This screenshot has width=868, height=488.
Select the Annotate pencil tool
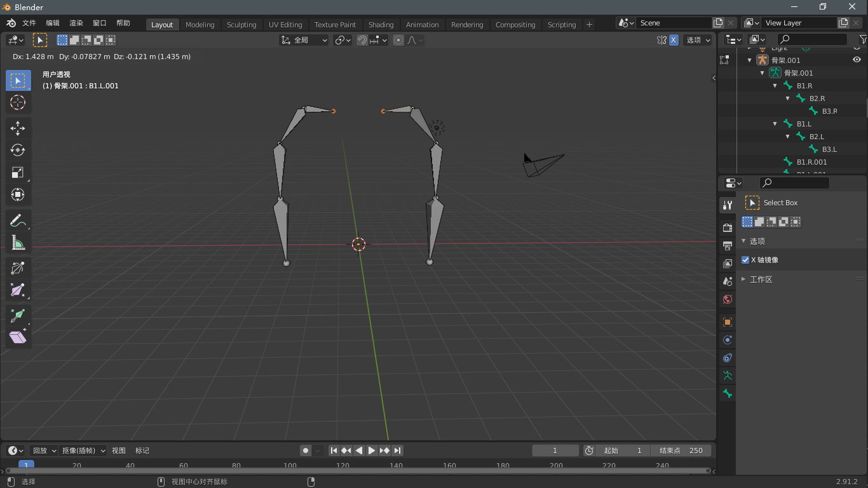(x=18, y=220)
